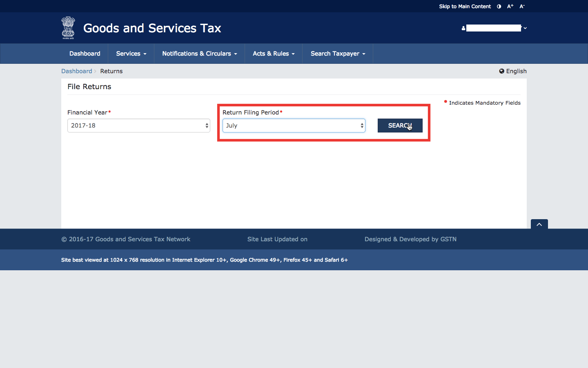Go to Dashboard from the navigation bar
Viewport: 588px width, 368px height.
coord(85,54)
